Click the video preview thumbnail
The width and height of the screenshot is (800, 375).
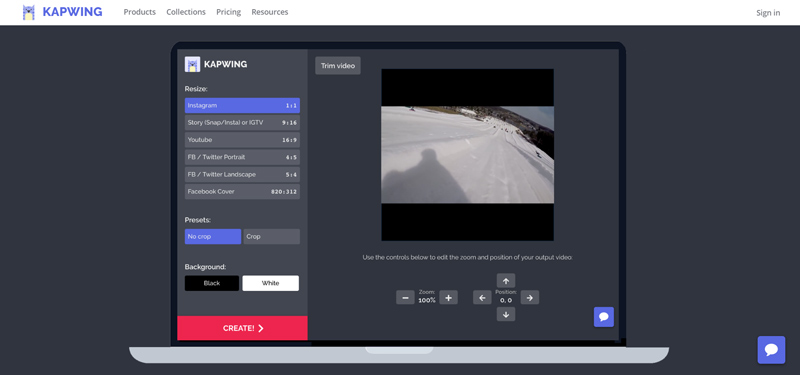pos(467,155)
